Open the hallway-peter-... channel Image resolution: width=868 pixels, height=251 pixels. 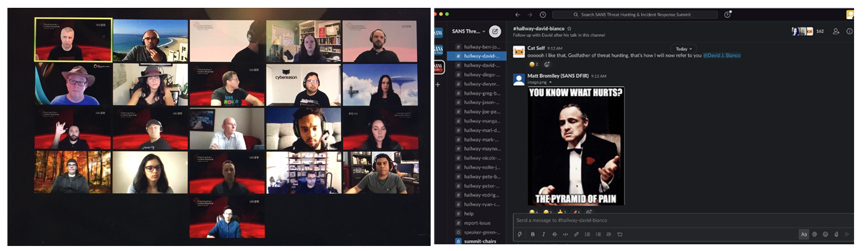pyautogui.click(x=478, y=186)
